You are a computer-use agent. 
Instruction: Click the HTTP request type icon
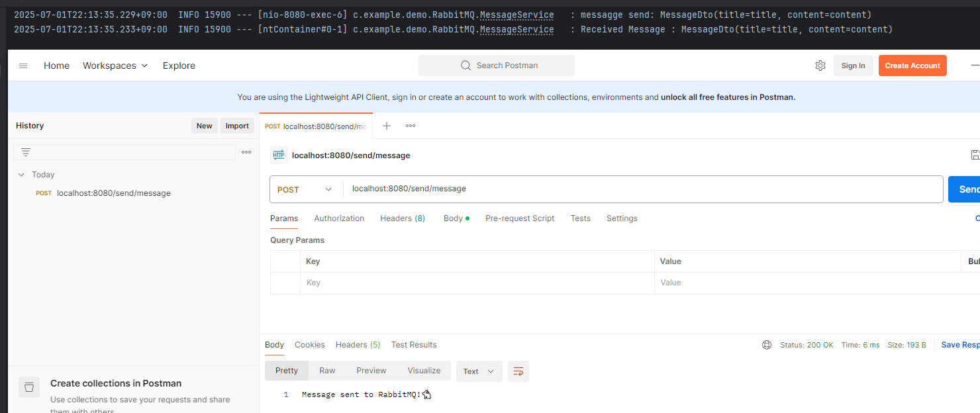(278, 156)
